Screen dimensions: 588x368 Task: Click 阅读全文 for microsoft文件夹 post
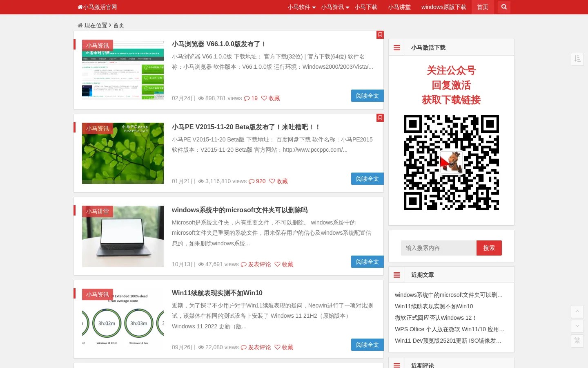[x=367, y=262]
